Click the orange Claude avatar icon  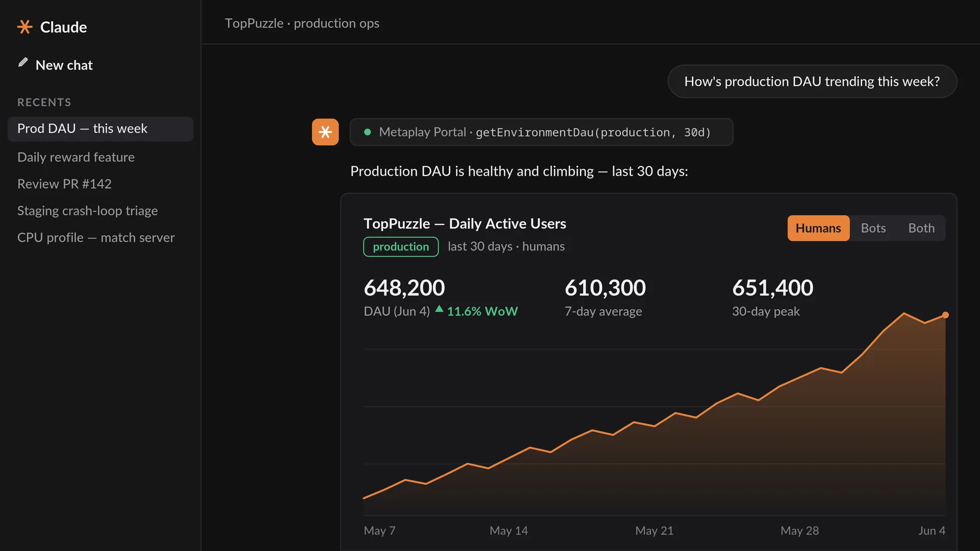[325, 132]
